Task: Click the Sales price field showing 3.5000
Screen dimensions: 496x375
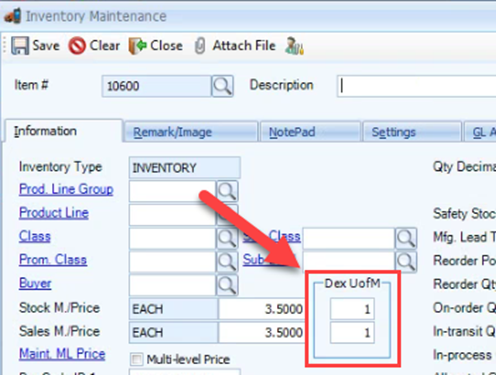Action: (262, 332)
